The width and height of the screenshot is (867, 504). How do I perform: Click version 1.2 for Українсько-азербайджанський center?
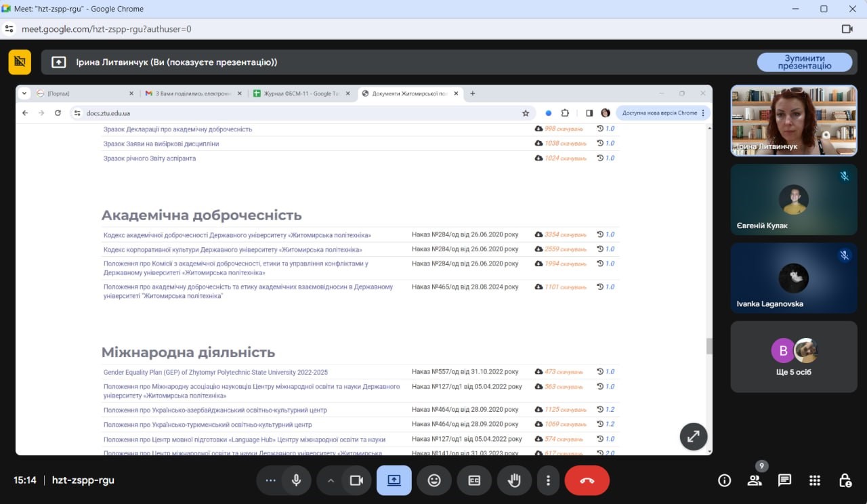click(x=606, y=410)
